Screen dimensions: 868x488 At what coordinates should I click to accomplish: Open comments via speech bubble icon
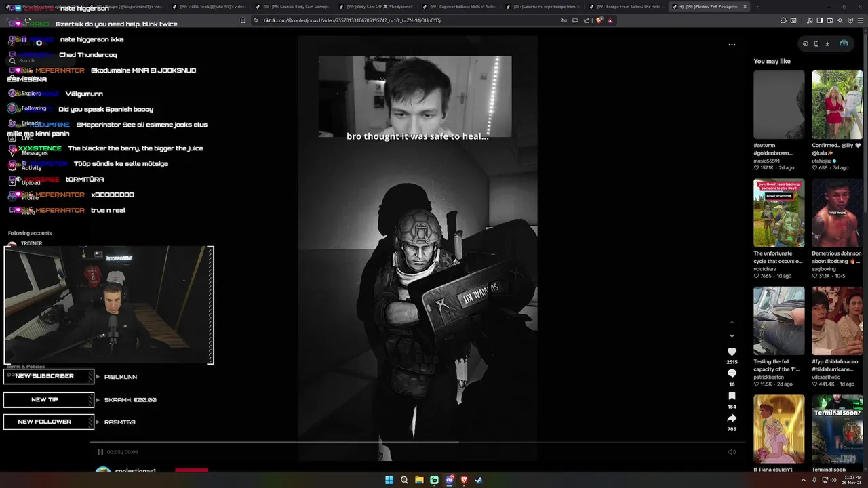(732, 373)
